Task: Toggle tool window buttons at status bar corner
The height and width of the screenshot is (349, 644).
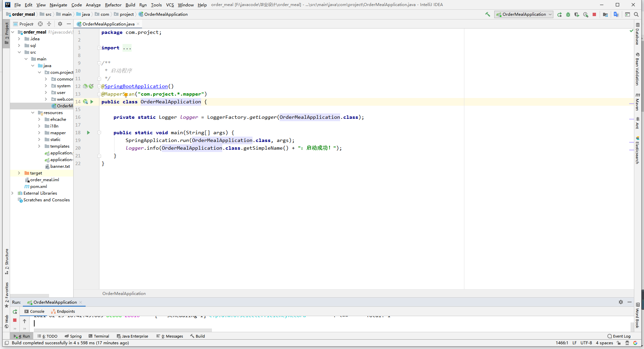Action: pyautogui.click(x=6, y=343)
